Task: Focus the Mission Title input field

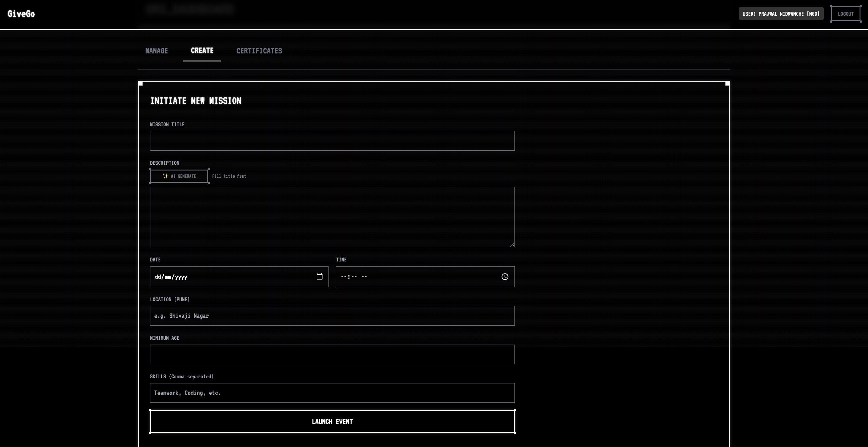Action: click(332, 141)
